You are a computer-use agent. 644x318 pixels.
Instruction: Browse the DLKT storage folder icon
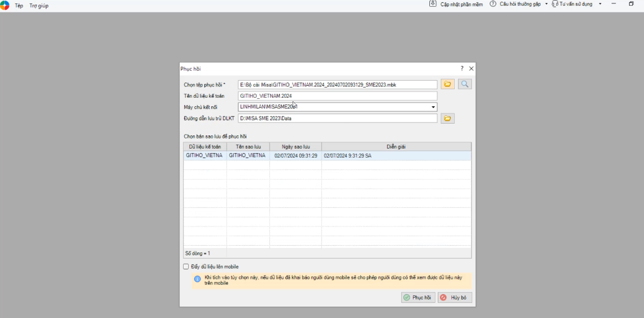coord(447,118)
